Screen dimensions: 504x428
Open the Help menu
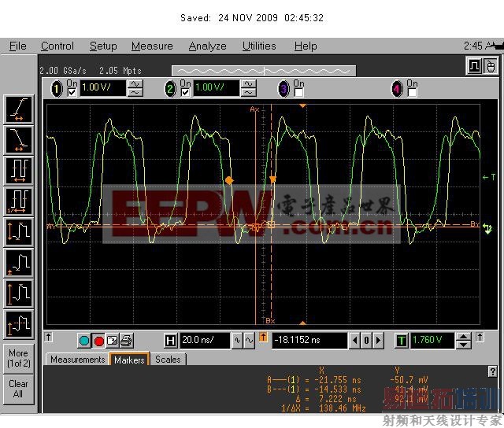pos(306,46)
